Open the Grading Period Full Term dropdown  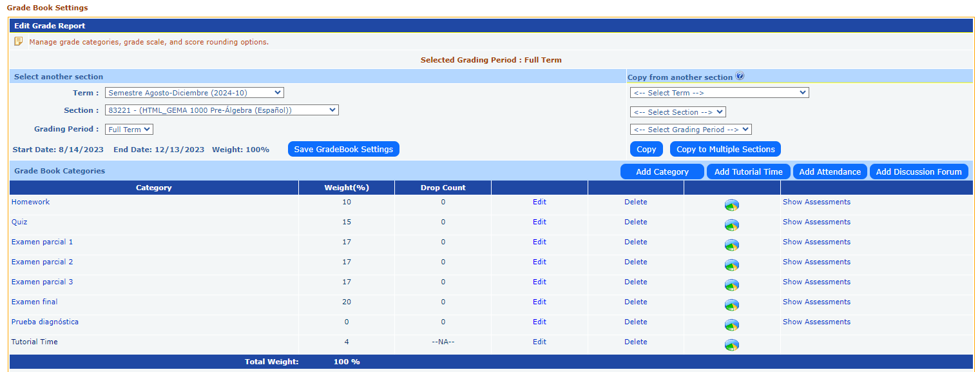click(x=129, y=130)
